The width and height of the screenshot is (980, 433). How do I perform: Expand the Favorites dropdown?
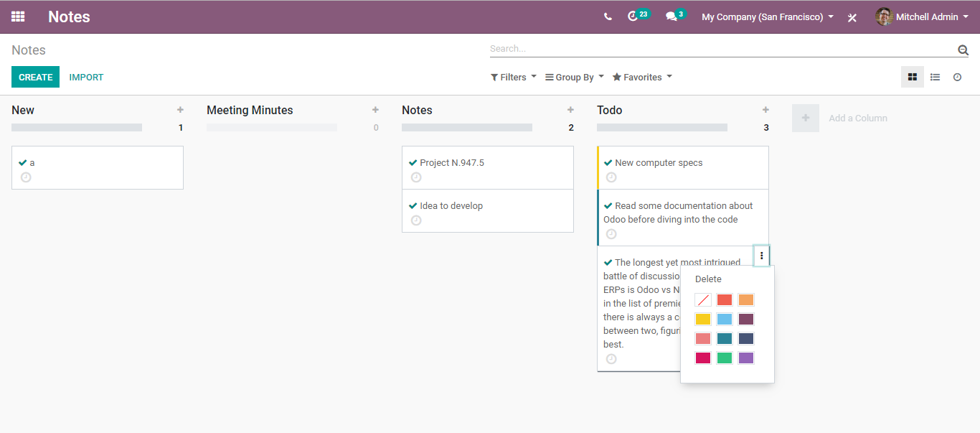click(642, 77)
